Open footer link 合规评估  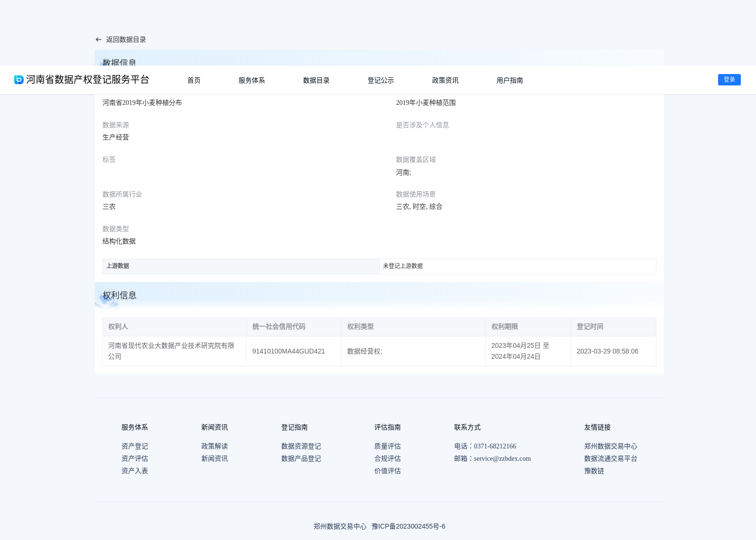click(387, 458)
